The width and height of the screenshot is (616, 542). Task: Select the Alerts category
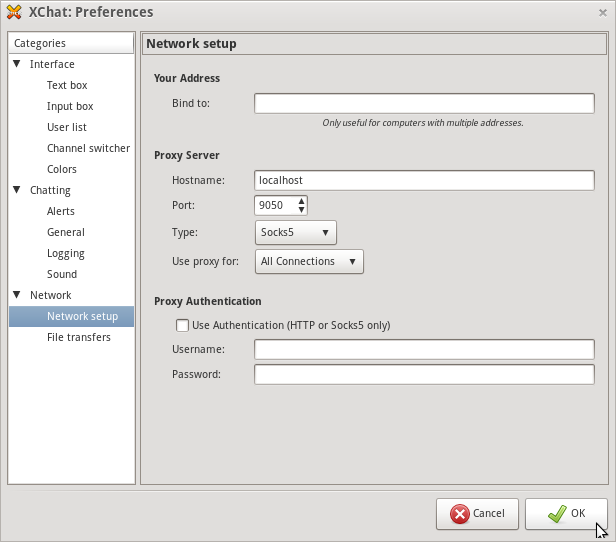tap(60, 211)
